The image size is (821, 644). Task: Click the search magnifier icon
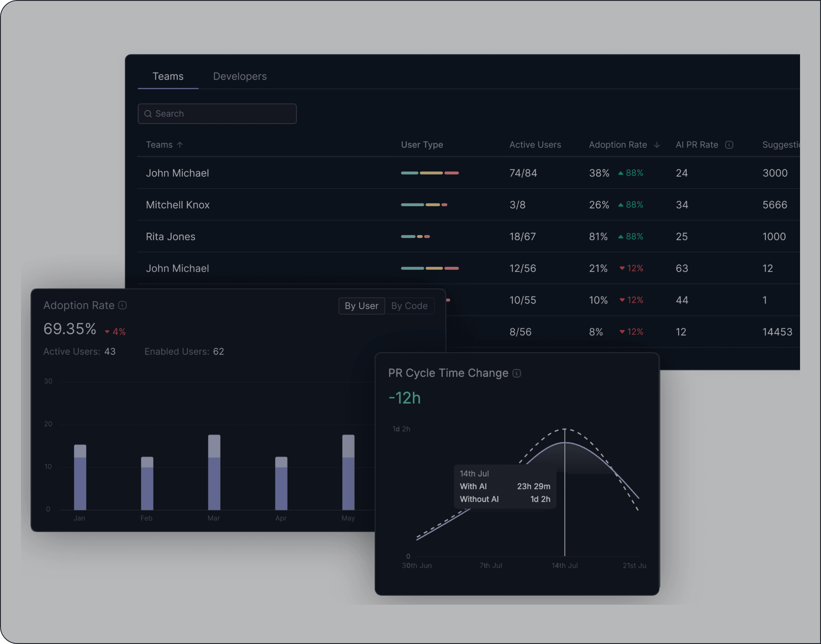click(x=148, y=114)
